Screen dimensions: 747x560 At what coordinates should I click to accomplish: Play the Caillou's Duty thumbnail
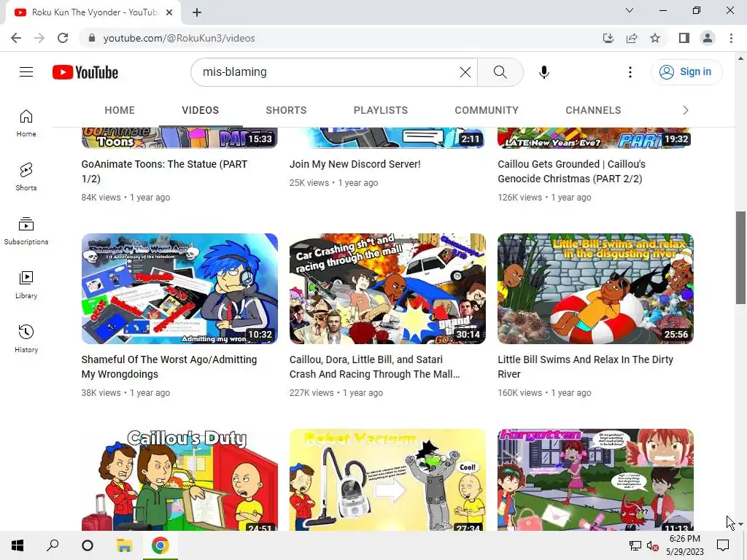[179, 480]
